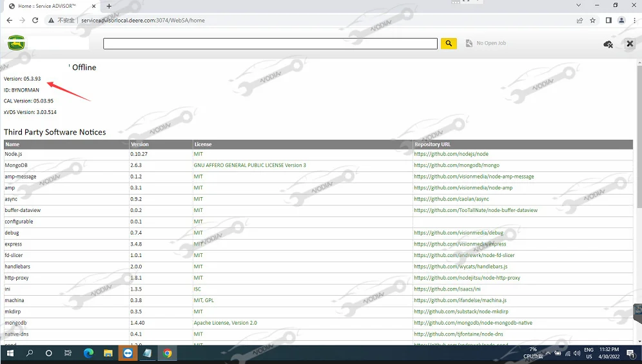This screenshot has width=642, height=364.
Task: Click the John Deere logo icon
Action: (x=16, y=43)
